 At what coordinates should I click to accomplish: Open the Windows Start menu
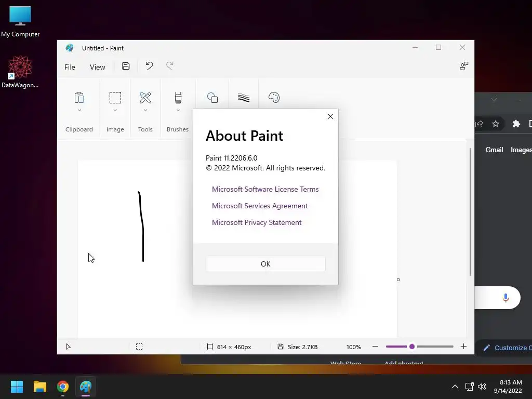pyautogui.click(x=17, y=387)
